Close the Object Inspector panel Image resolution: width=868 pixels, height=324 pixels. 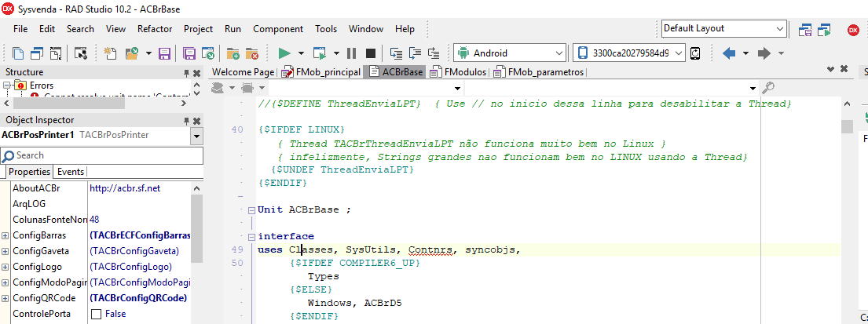[196, 121]
